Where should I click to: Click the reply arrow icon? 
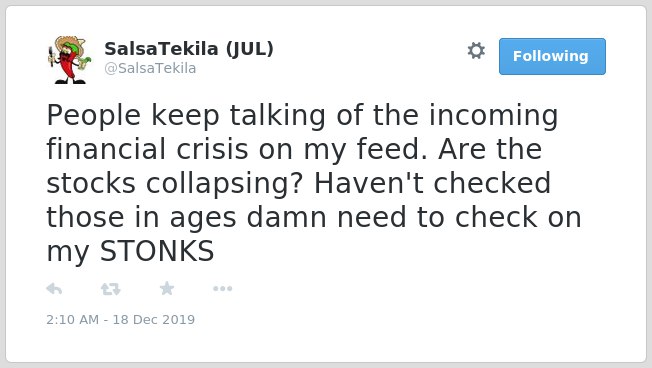tap(54, 289)
